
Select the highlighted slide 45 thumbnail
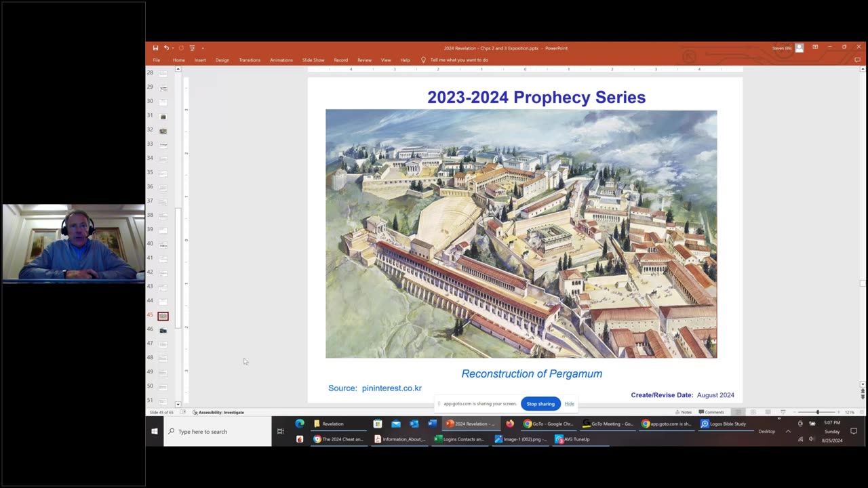click(x=163, y=316)
